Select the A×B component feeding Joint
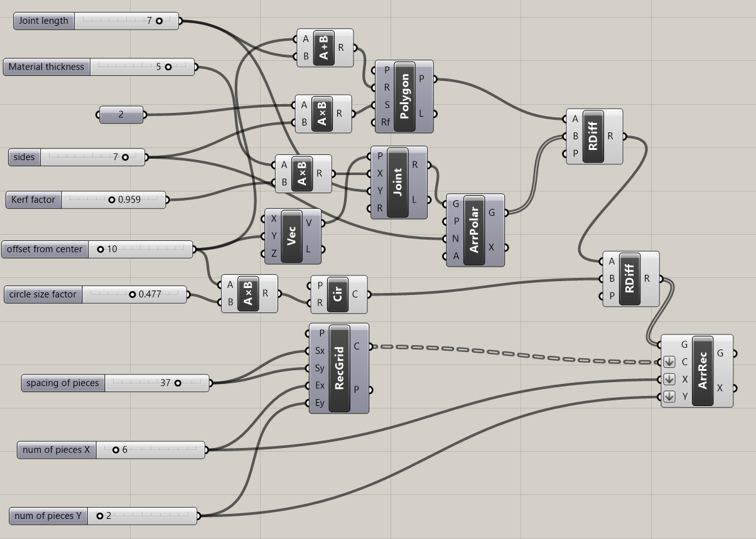This screenshot has width=756, height=539. coord(303,174)
